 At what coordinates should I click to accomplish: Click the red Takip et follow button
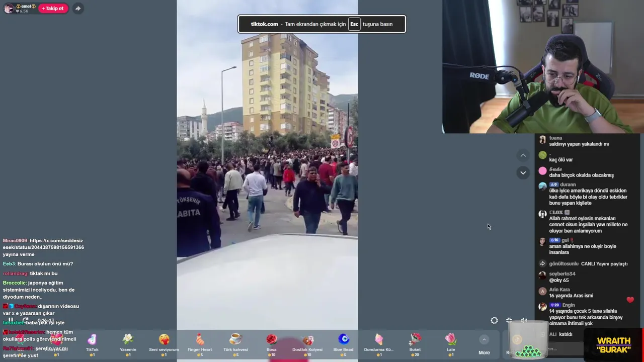(x=53, y=9)
